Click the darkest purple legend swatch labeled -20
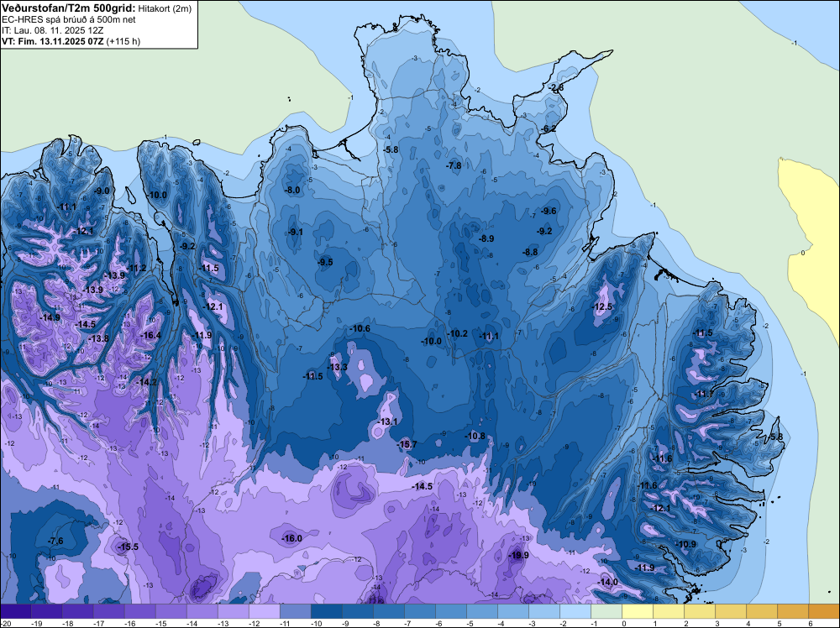 click(15, 611)
